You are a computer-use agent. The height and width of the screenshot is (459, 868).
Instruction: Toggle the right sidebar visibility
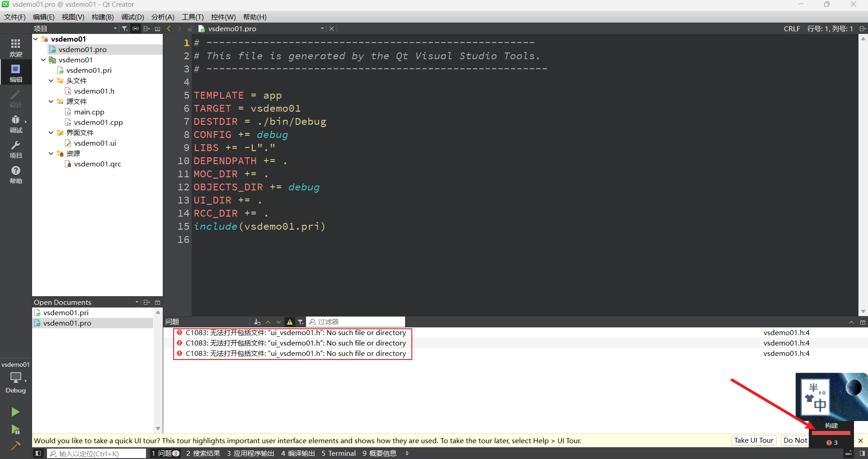click(x=862, y=453)
